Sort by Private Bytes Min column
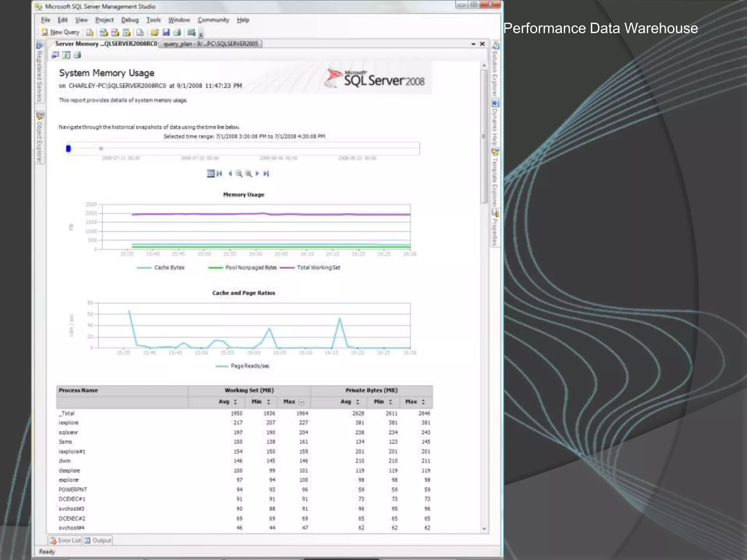The width and height of the screenshot is (747, 560). point(390,402)
